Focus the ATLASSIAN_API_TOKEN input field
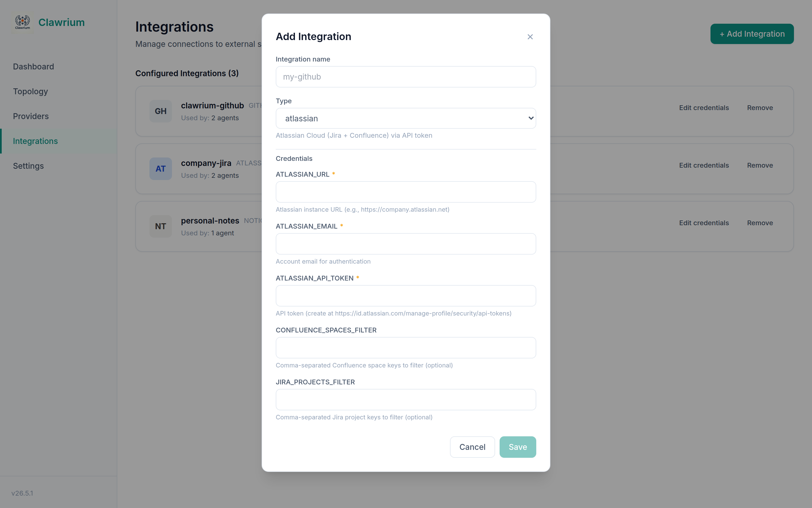Viewport: 812px width, 508px height. pyautogui.click(x=406, y=296)
